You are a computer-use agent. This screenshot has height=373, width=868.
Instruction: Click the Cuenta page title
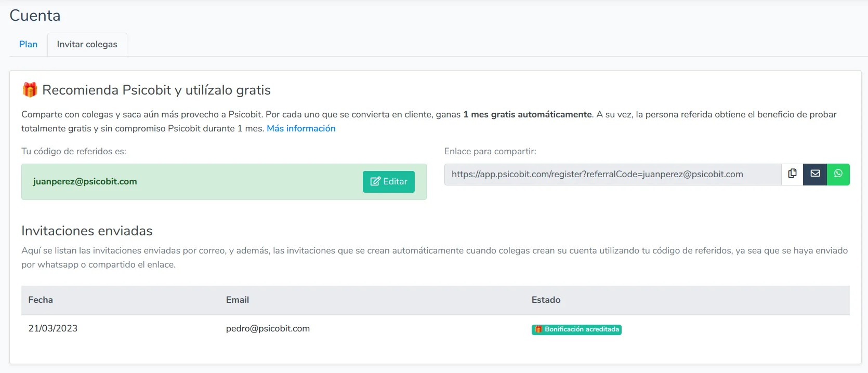coord(35,16)
